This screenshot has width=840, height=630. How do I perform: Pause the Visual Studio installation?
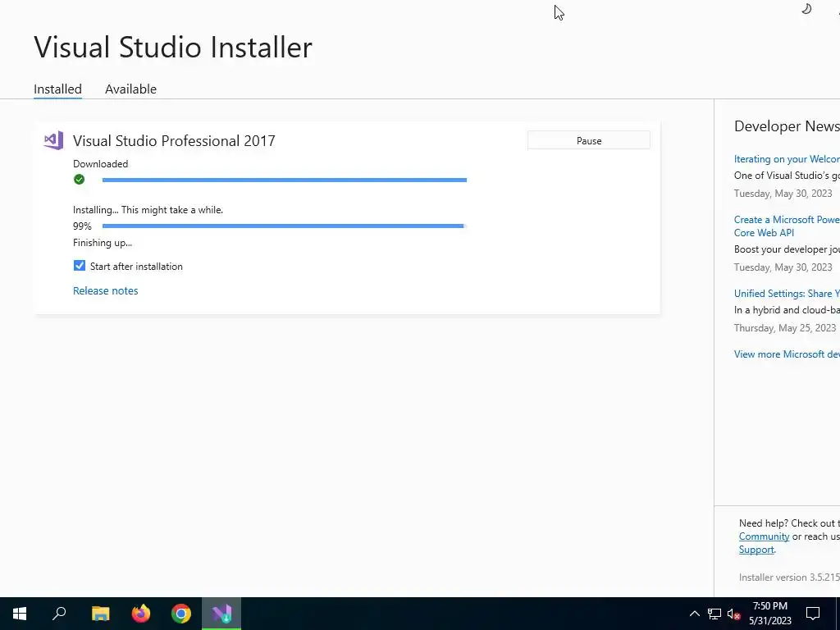pyautogui.click(x=589, y=140)
